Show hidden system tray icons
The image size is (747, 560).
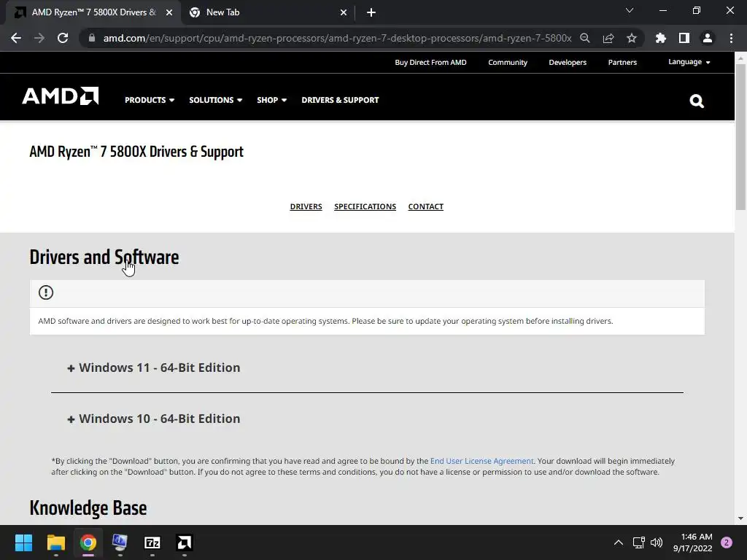(x=619, y=542)
